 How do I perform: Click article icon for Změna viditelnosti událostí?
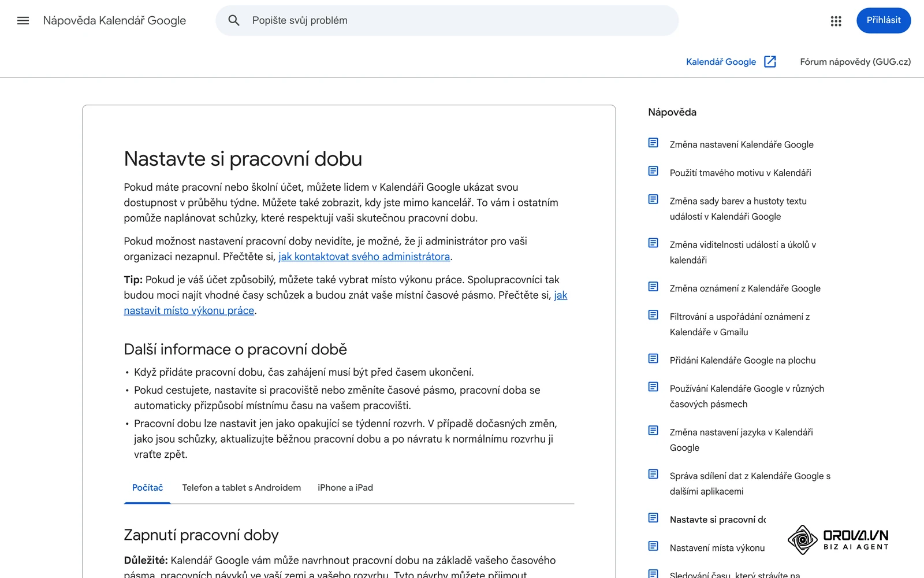pyautogui.click(x=653, y=243)
